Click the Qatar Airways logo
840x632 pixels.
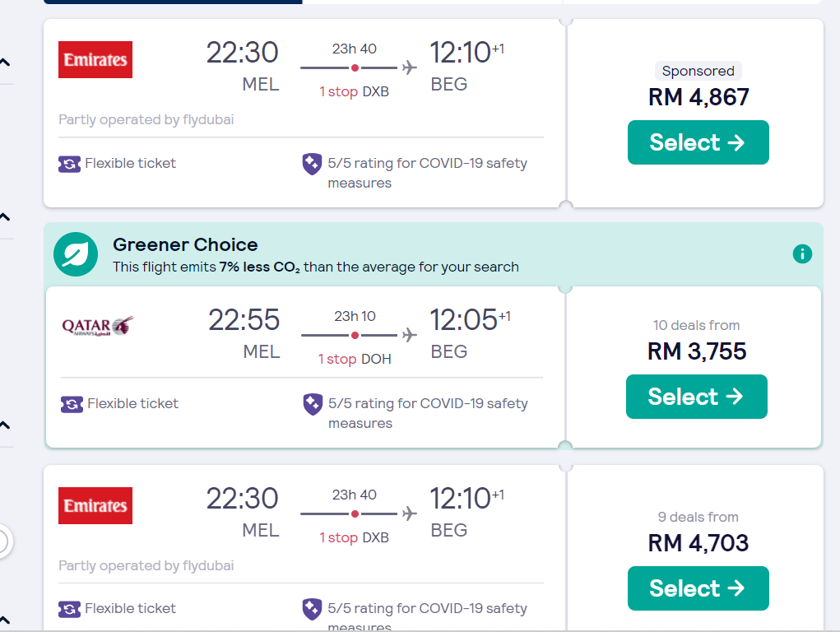[x=97, y=326]
